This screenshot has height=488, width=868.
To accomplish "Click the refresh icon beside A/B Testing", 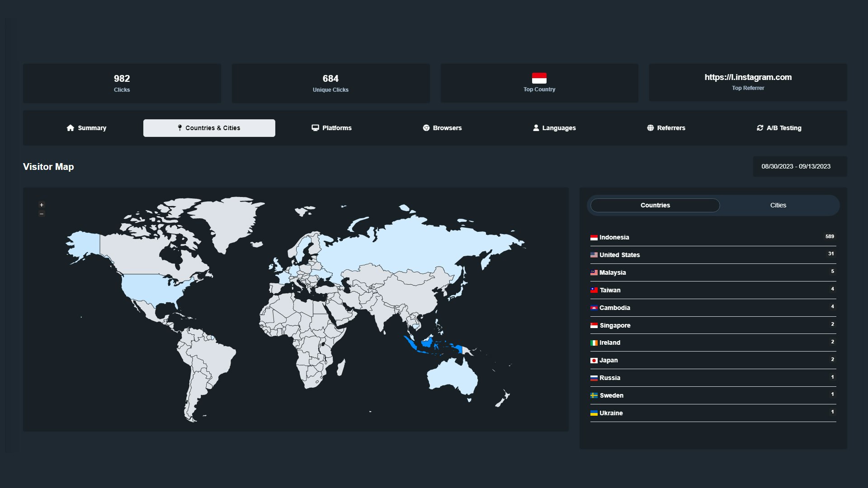I will [760, 128].
